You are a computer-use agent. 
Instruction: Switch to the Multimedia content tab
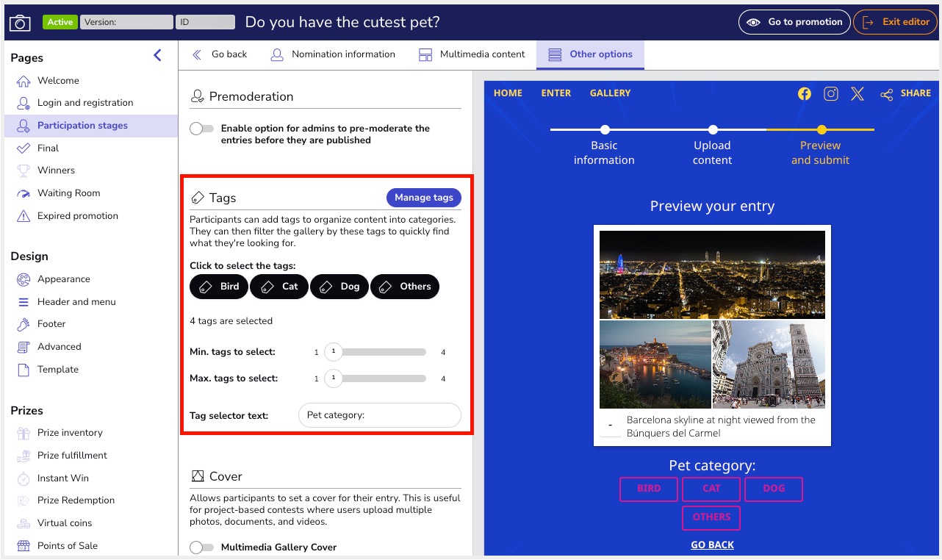click(x=472, y=54)
